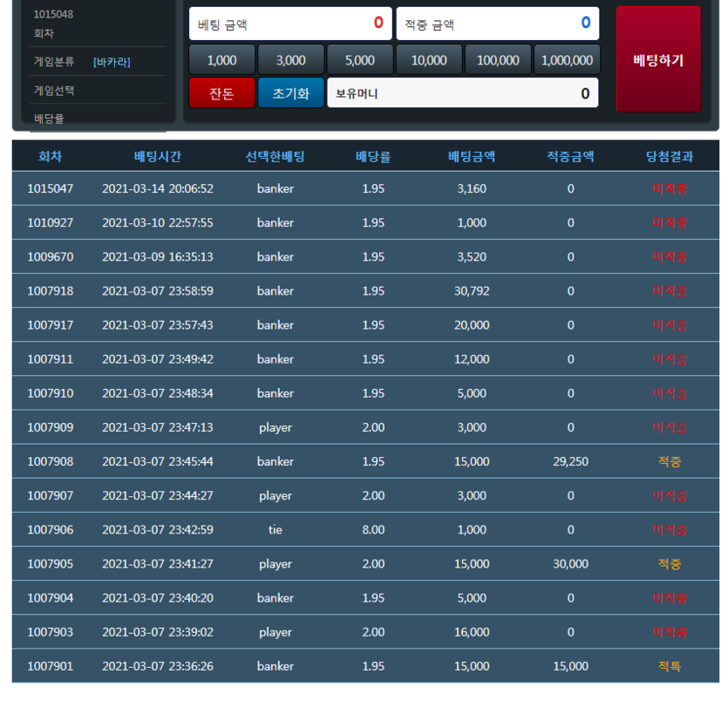
Task: Click the winning amount 30,000
Action: click(x=570, y=563)
